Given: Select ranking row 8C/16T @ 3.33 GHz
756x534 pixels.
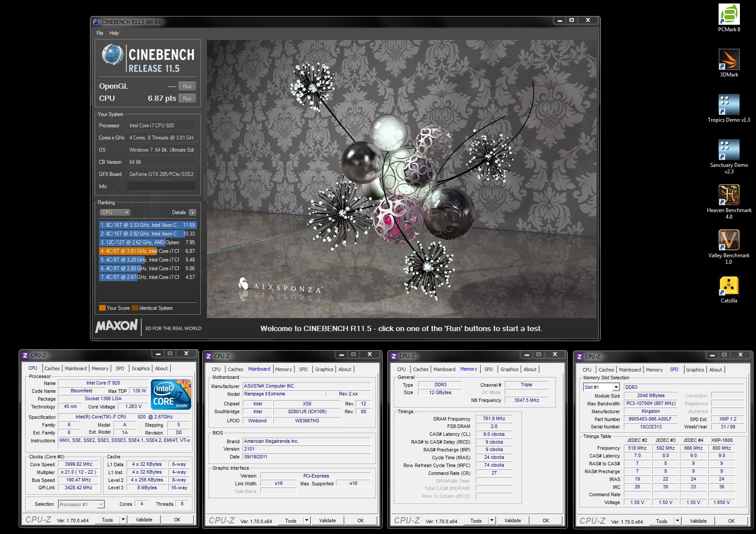Looking at the screenshot, I should coord(148,225).
